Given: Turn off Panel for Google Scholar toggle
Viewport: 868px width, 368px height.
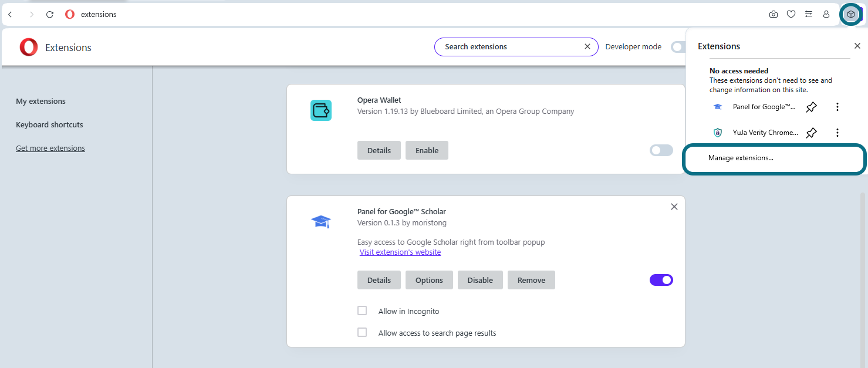Looking at the screenshot, I should pos(661,280).
